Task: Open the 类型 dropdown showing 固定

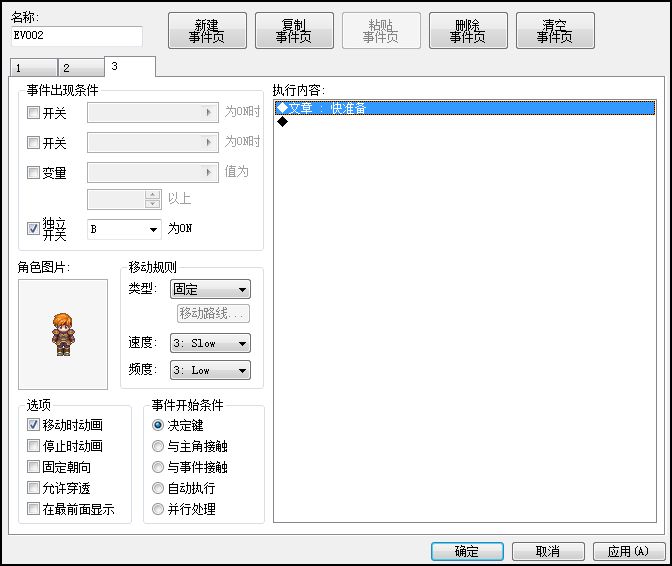Action: (x=210, y=290)
